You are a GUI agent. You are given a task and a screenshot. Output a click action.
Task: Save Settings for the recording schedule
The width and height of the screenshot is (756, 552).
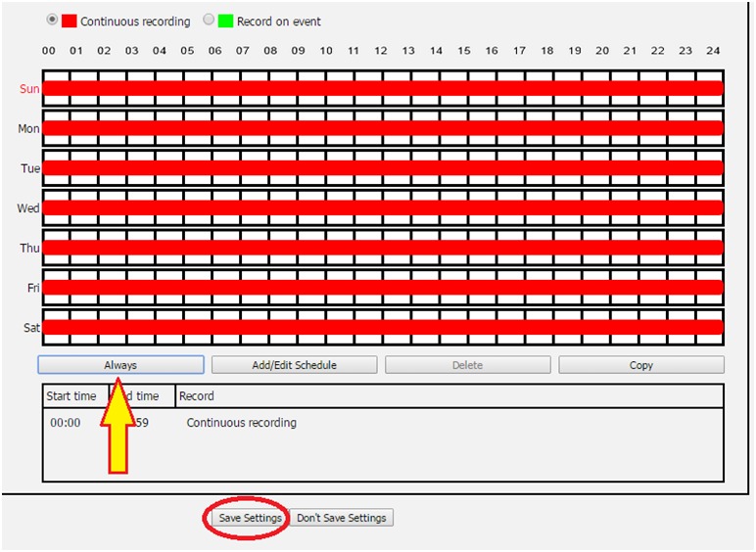point(250,518)
